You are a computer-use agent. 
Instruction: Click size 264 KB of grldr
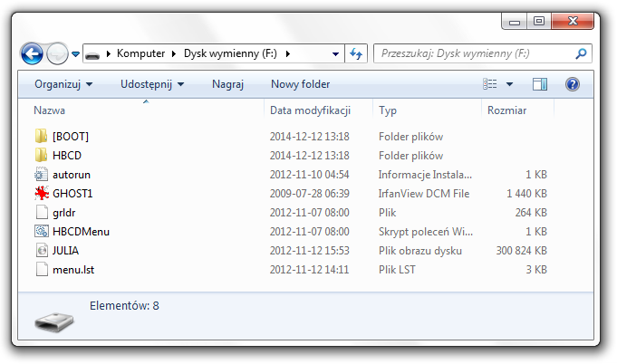[531, 213]
